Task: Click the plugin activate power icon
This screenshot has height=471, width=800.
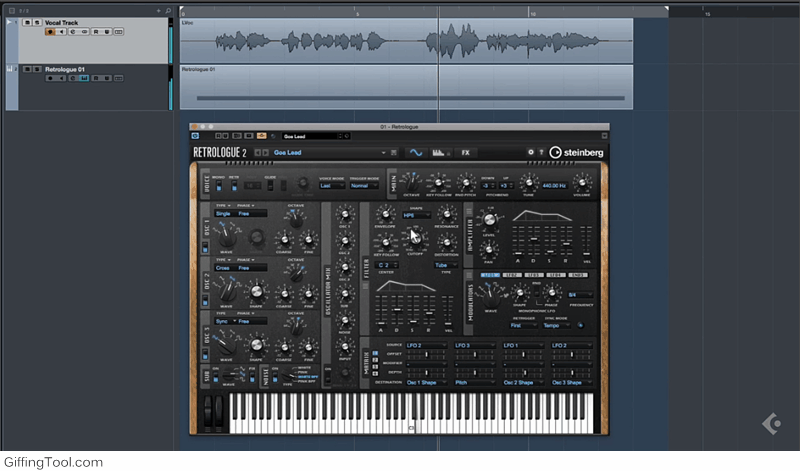Action: pyautogui.click(x=195, y=136)
